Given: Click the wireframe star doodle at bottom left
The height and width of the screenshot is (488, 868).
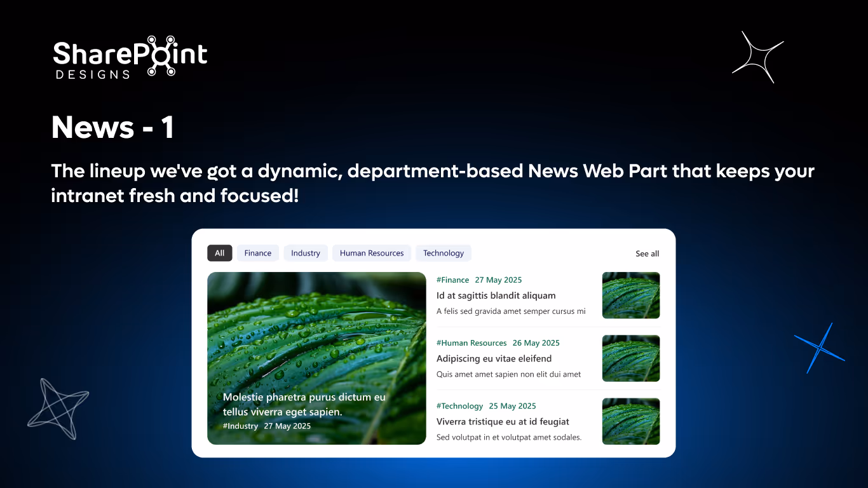Looking at the screenshot, I should pyautogui.click(x=58, y=409).
